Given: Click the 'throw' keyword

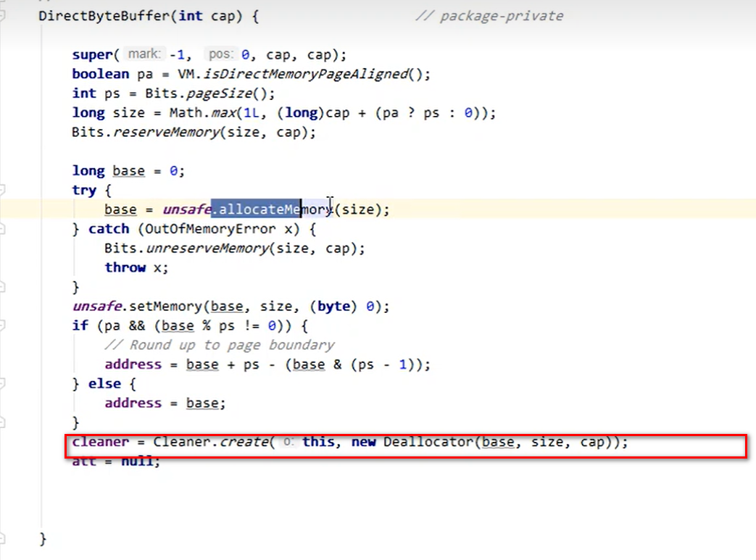Looking at the screenshot, I should click(125, 267).
